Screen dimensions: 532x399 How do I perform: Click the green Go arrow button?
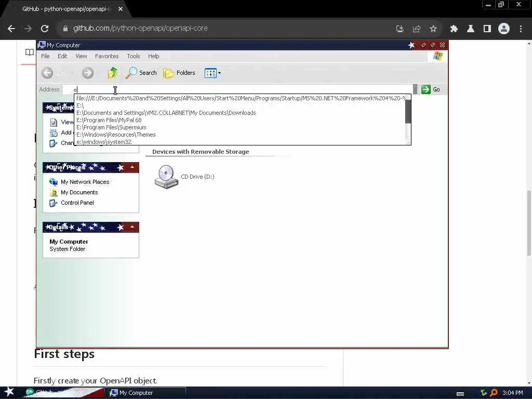(425, 89)
